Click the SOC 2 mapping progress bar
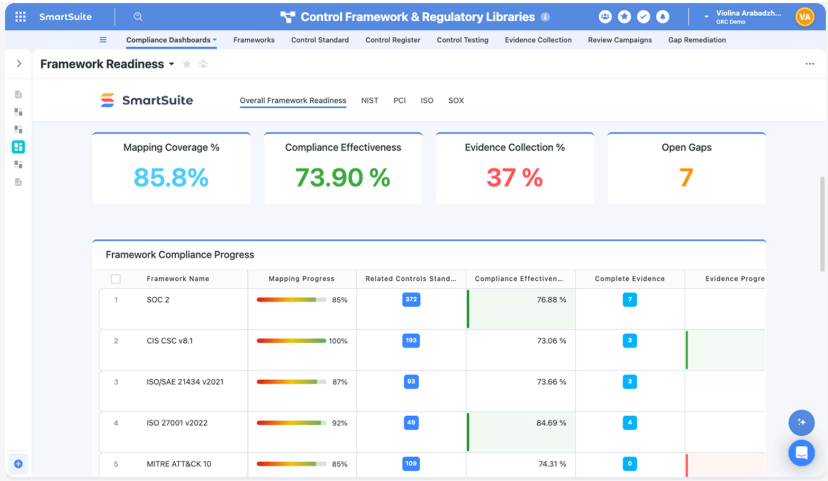 [291, 300]
